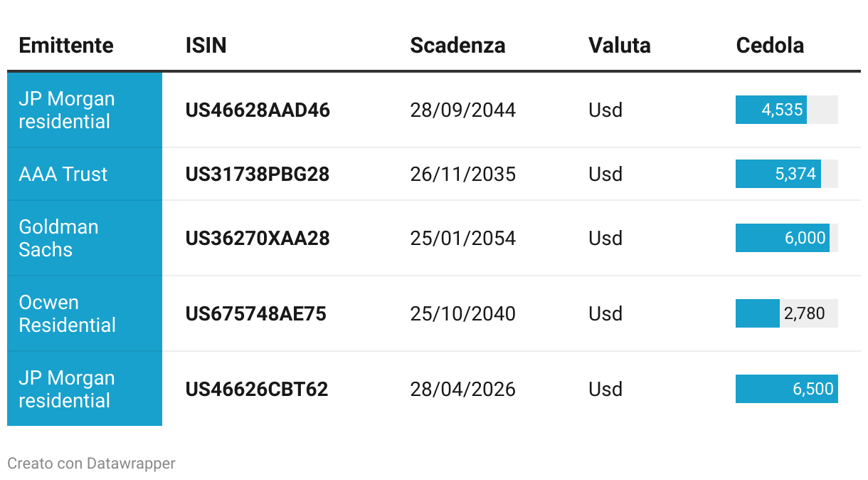868x480 pixels.
Task: Click the ISIN column header
Action: coord(206,46)
